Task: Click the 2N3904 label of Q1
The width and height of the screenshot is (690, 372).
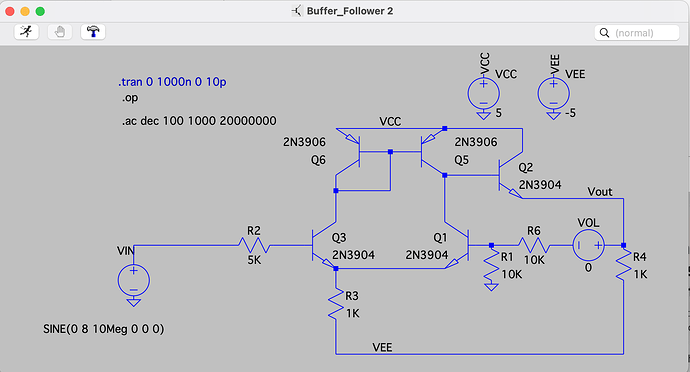Action: tap(427, 255)
